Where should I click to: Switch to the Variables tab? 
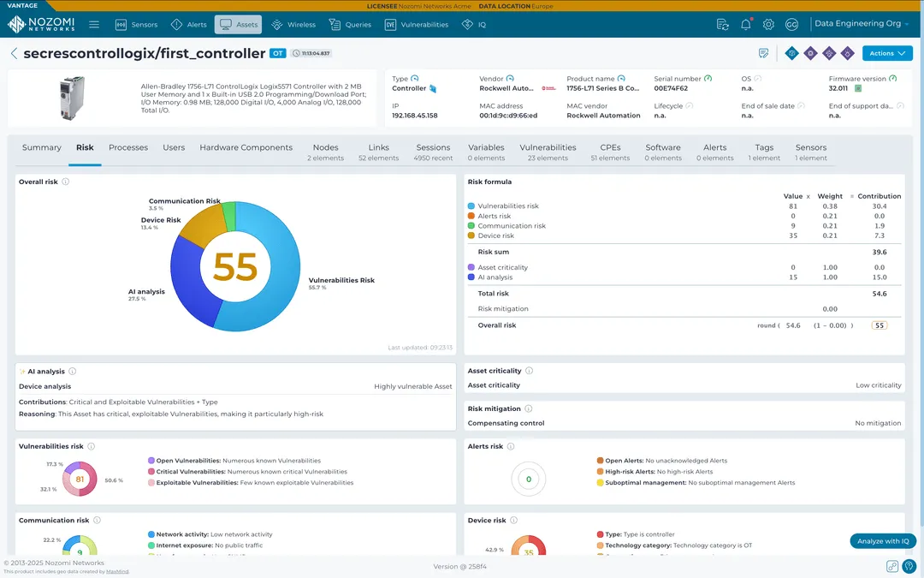[486, 152]
